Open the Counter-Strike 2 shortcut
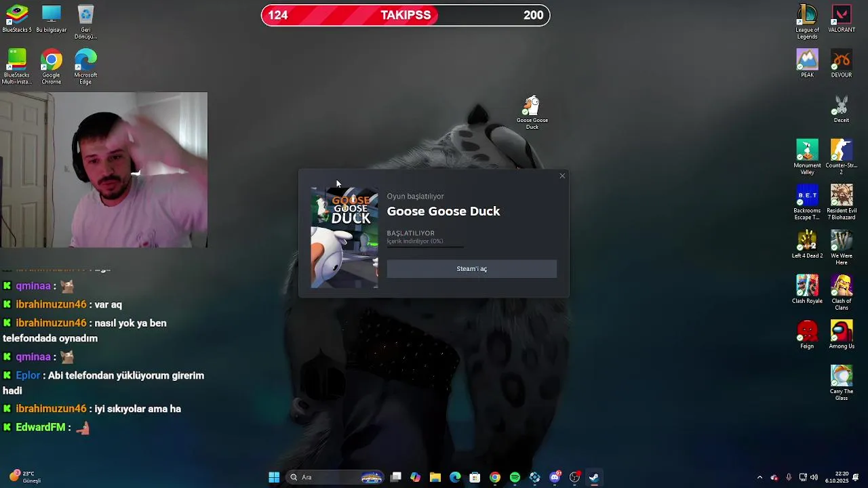The image size is (868, 488). [x=842, y=157]
